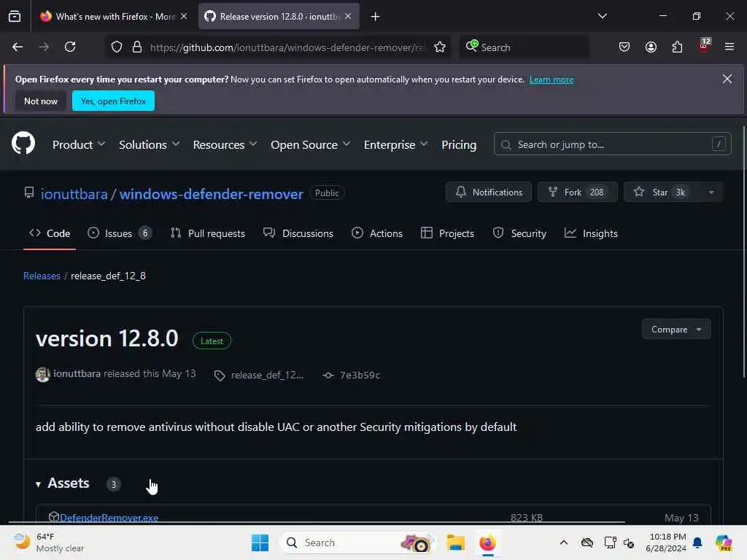The width and height of the screenshot is (747, 560).
Task: Open the Pull requests tab
Action: pyautogui.click(x=208, y=233)
